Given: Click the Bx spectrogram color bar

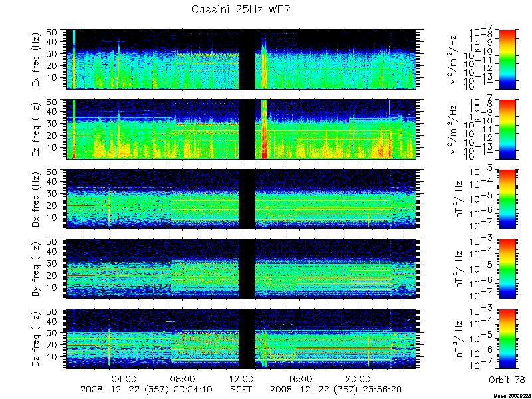Looking at the screenshot, I should click(x=507, y=199).
